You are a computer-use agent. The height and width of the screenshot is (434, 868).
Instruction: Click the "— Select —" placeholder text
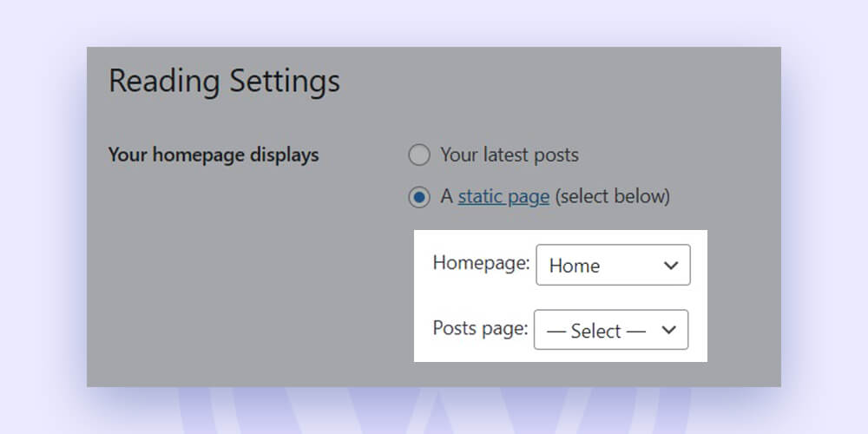[596, 331]
